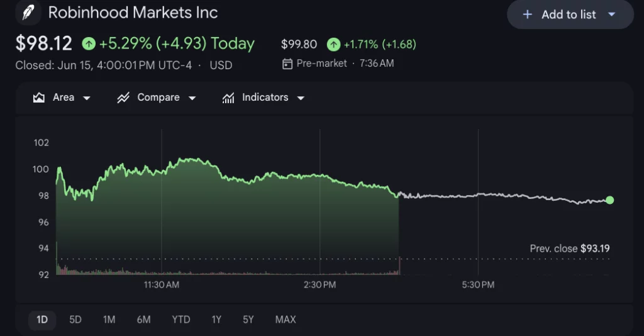The image size is (644, 336).
Task: Switch to the 5D time range
Action: (75, 320)
